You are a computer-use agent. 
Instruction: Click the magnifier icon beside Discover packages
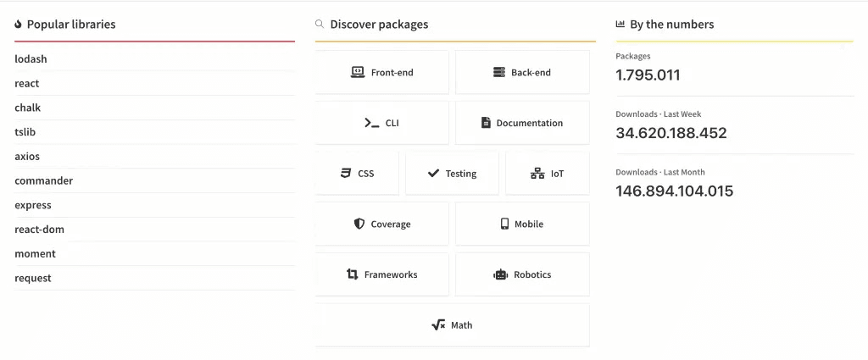320,24
